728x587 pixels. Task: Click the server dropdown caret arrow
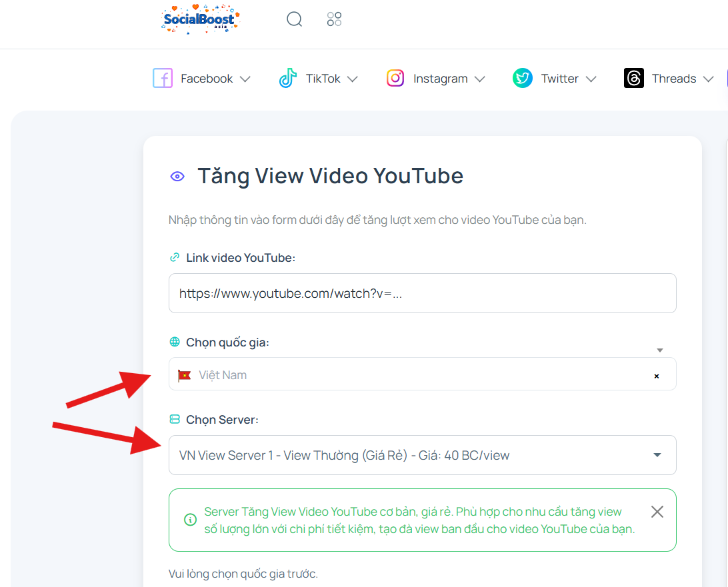pos(657,455)
